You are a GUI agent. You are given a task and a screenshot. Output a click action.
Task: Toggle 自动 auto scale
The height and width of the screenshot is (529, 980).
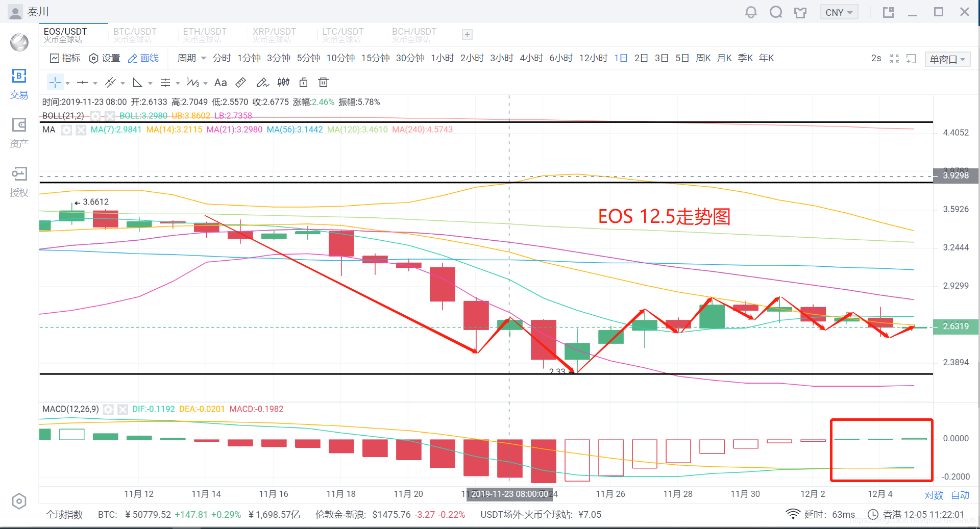pyautogui.click(x=960, y=495)
